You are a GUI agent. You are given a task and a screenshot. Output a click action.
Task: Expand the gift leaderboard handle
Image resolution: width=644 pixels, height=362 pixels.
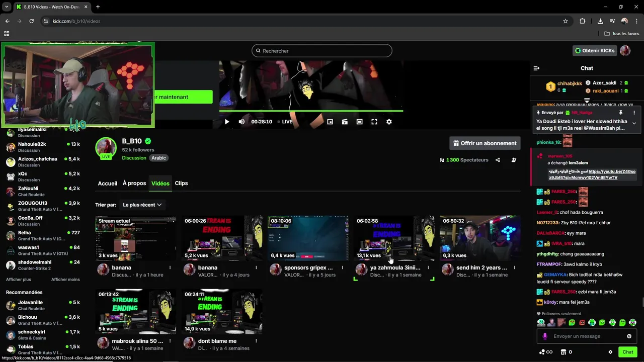tap(587, 101)
